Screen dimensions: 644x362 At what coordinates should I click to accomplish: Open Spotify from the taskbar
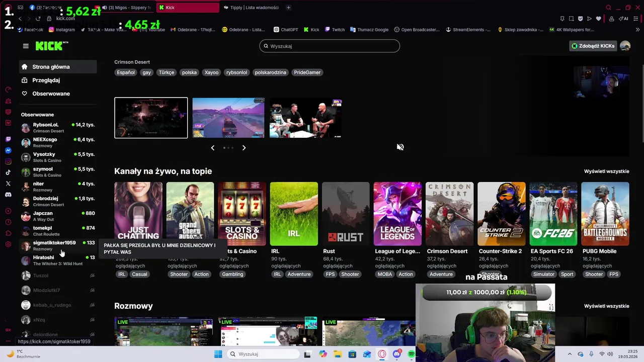412,354
